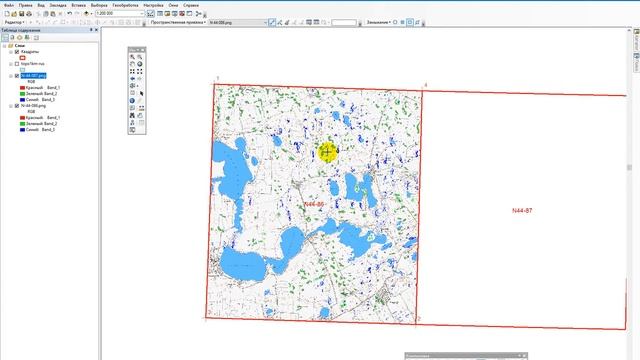Collapse the Квадраты layer node
The image size is (640, 360).
point(11,52)
